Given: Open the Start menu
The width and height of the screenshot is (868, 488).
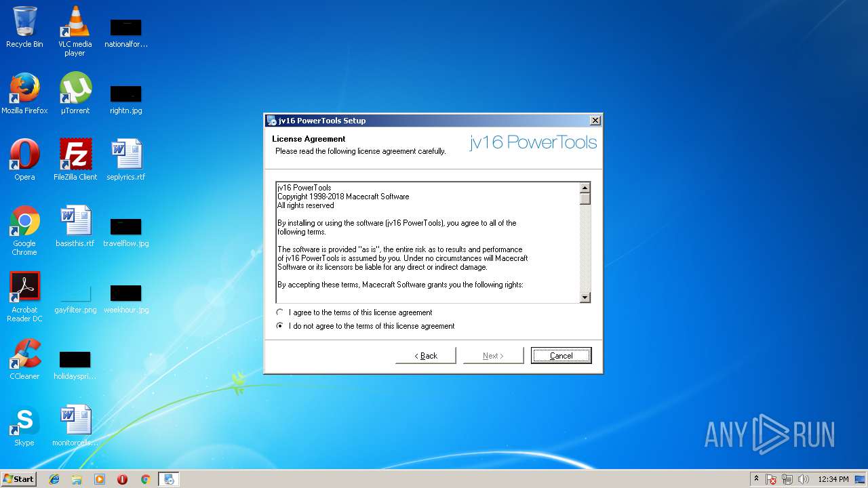Looking at the screenshot, I should coord(19,479).
